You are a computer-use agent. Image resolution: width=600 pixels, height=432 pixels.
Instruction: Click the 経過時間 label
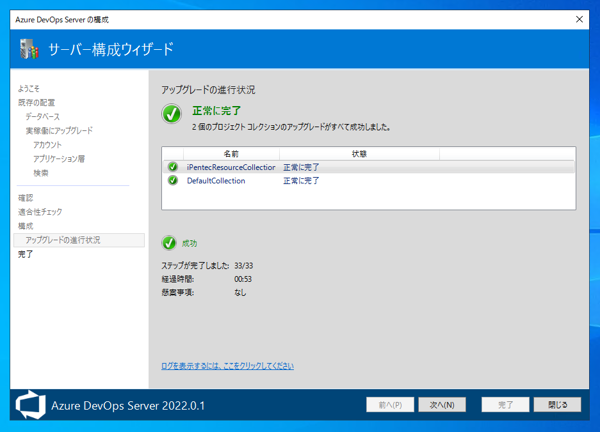tap(178, 279)
